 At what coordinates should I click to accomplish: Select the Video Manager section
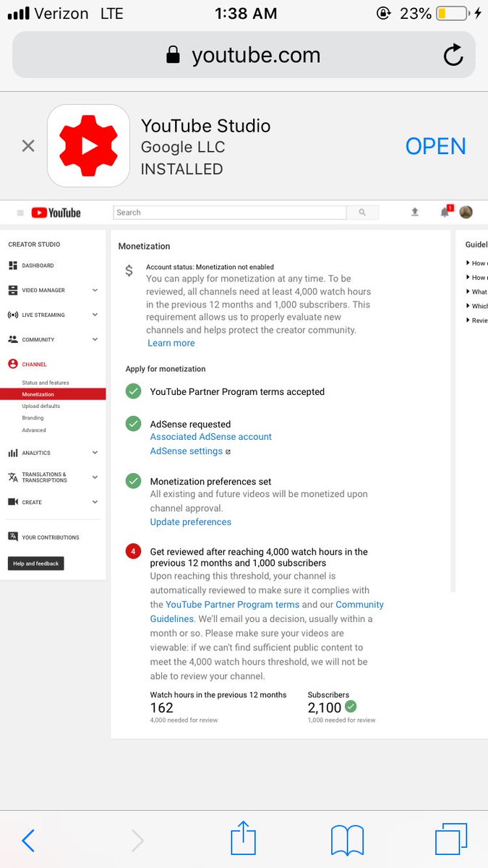43,290
